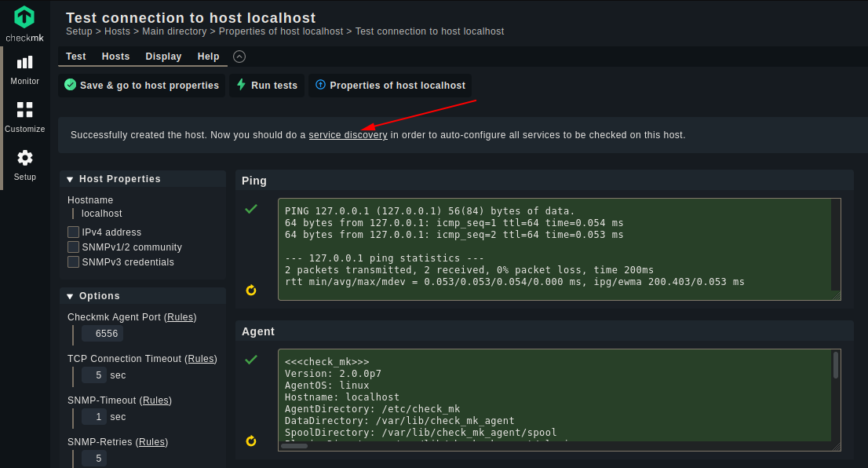Click the TCP Connection Timeout seconds field

click(94, 375)
